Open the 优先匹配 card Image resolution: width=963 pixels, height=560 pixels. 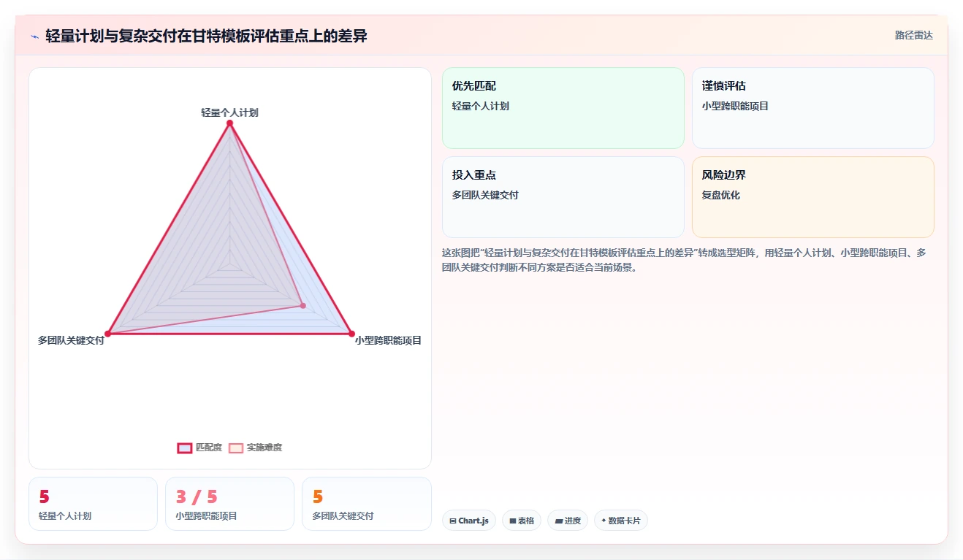563,108
